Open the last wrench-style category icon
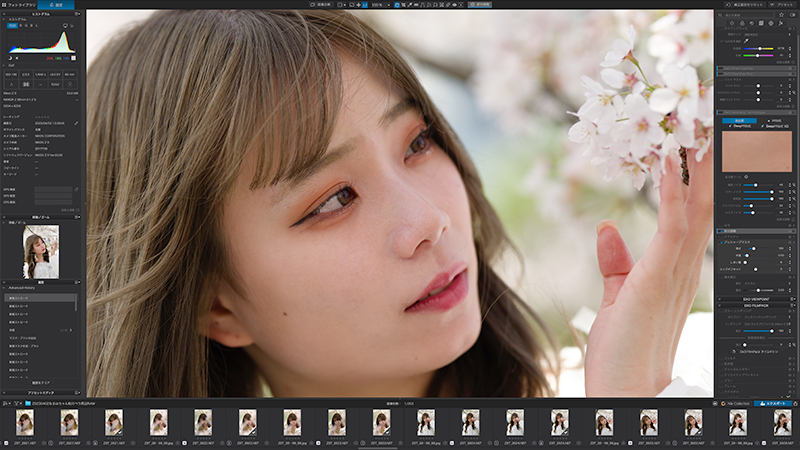This screenshot has height=450, width=800. [x=781, y=23]
